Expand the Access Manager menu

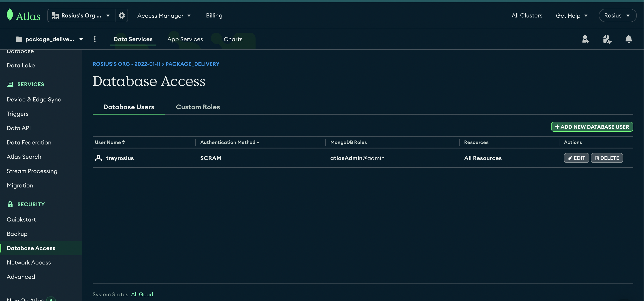point(164,15)
